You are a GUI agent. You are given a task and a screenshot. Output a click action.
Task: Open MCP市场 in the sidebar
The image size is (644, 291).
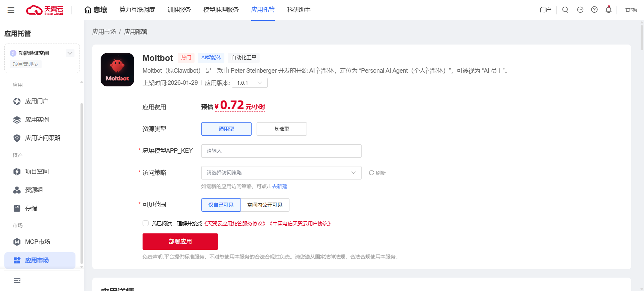coord(37,242)
